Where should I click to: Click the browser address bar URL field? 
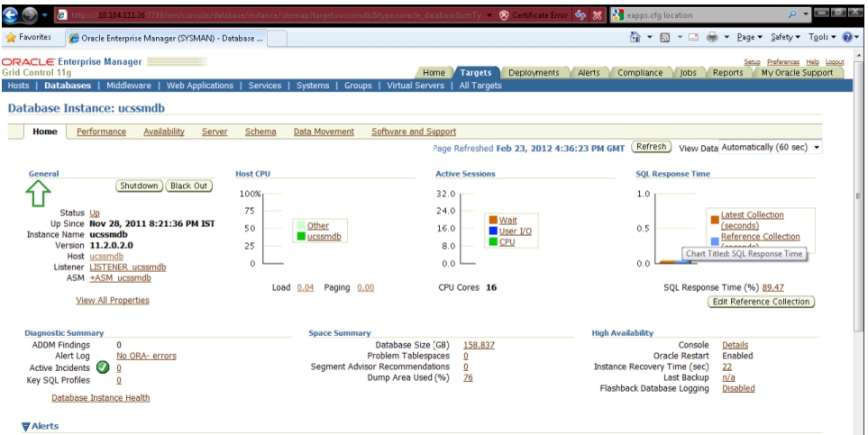[274, 15]
